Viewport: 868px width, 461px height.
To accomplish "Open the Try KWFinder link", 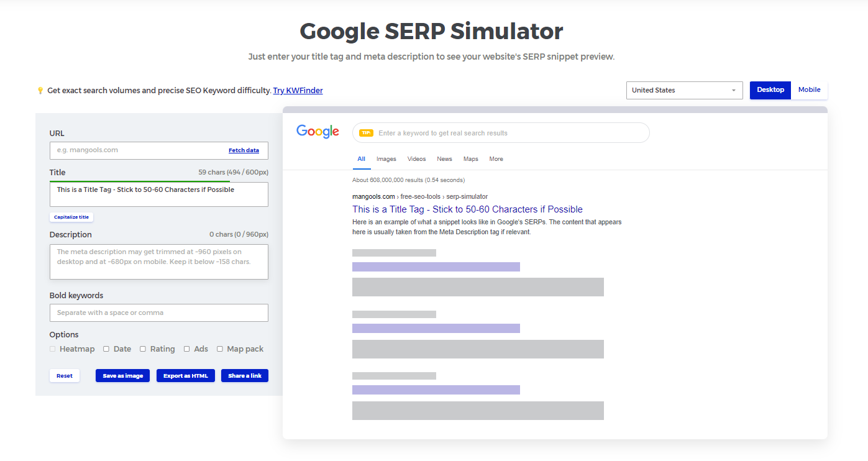I will [x=298, y=90].
